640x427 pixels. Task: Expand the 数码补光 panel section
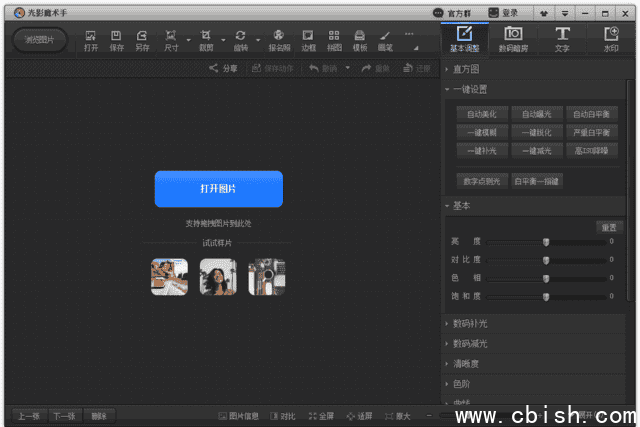pos(470,324)
